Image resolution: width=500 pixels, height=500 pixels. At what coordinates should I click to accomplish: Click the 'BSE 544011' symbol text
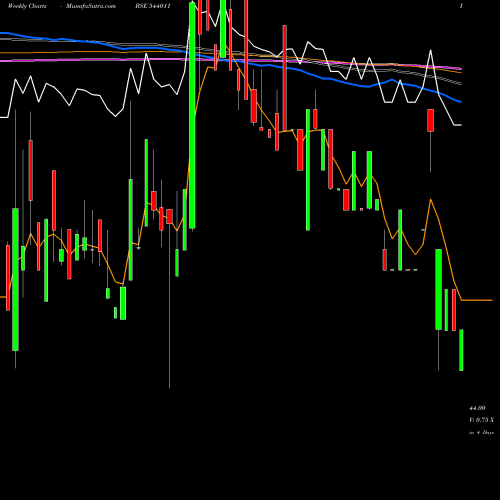pos(153,6)
